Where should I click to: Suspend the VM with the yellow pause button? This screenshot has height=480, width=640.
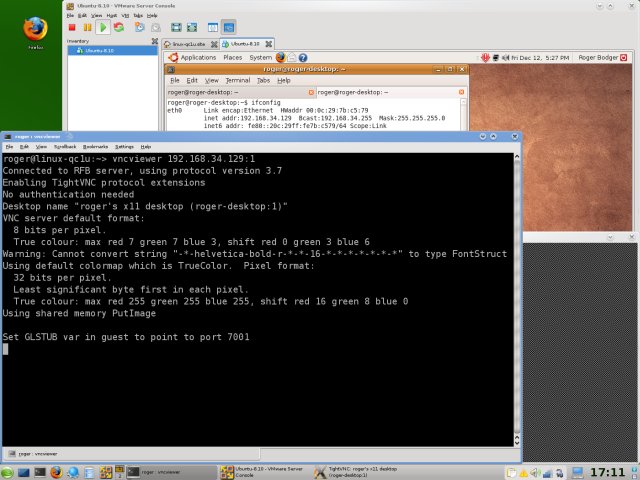click(x=87, y=27)
